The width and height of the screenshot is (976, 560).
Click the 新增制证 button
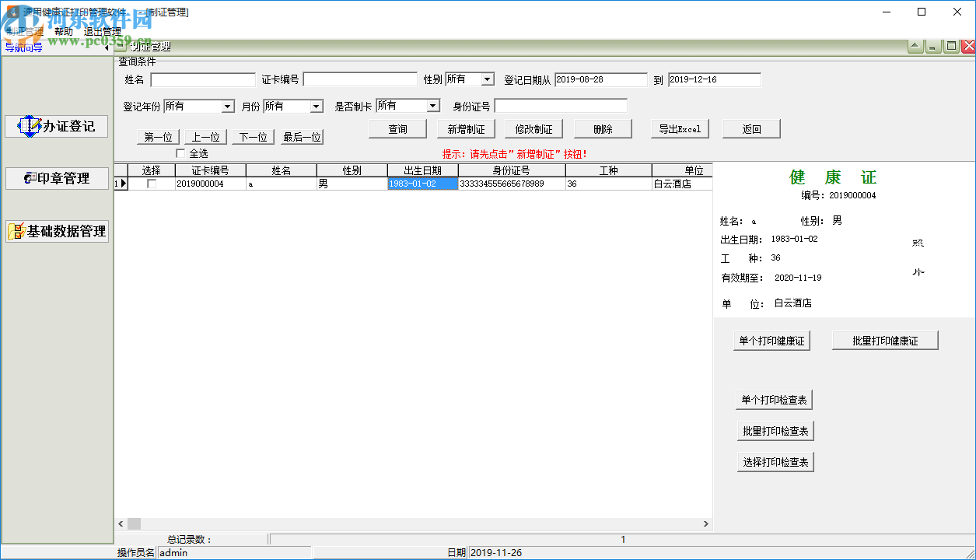(x=466, y=129)
